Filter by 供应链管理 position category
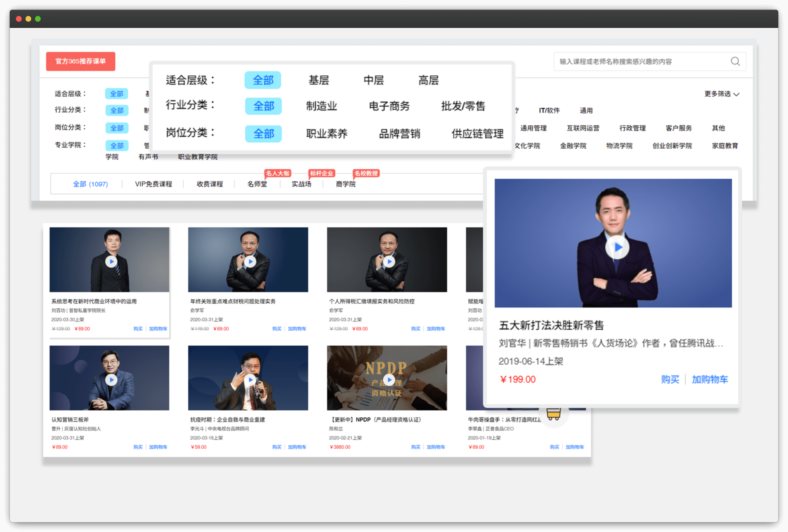 (x=477, y=134)
